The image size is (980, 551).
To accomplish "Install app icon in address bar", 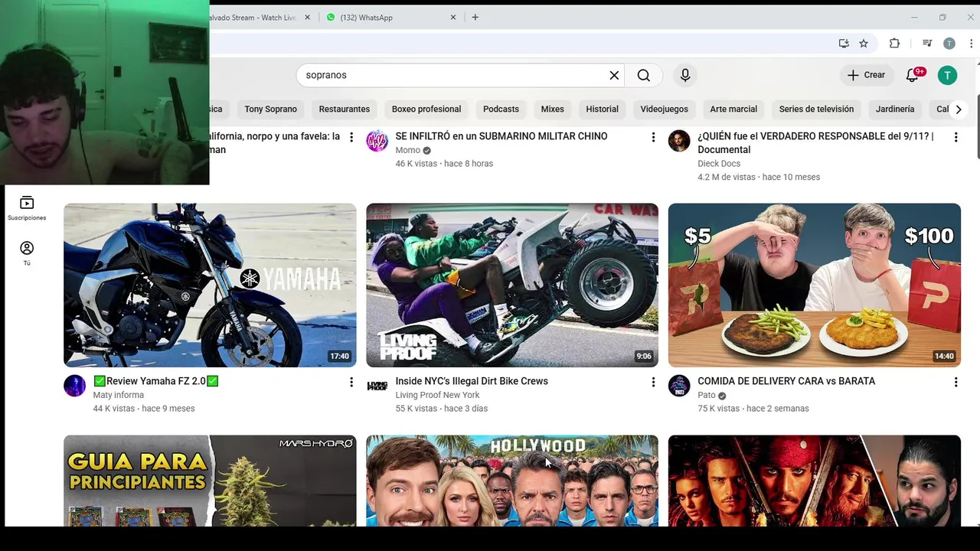I will [844, 44].
